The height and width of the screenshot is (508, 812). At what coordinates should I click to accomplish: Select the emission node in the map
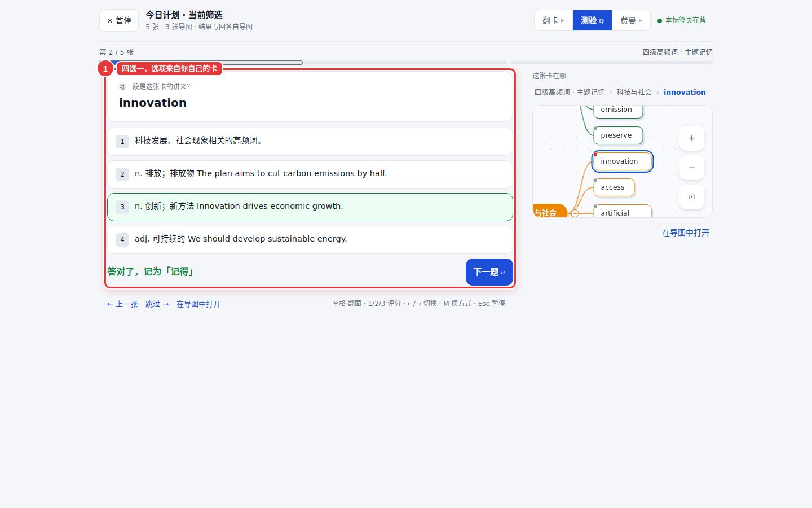(x=618, y=111)
